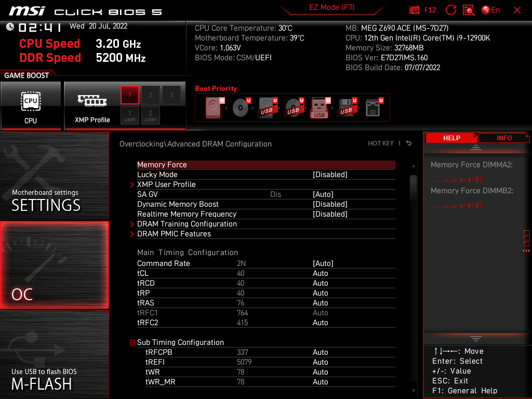Select the USB floppy boot device icon

pyautogui.click(x=347, y=108)
